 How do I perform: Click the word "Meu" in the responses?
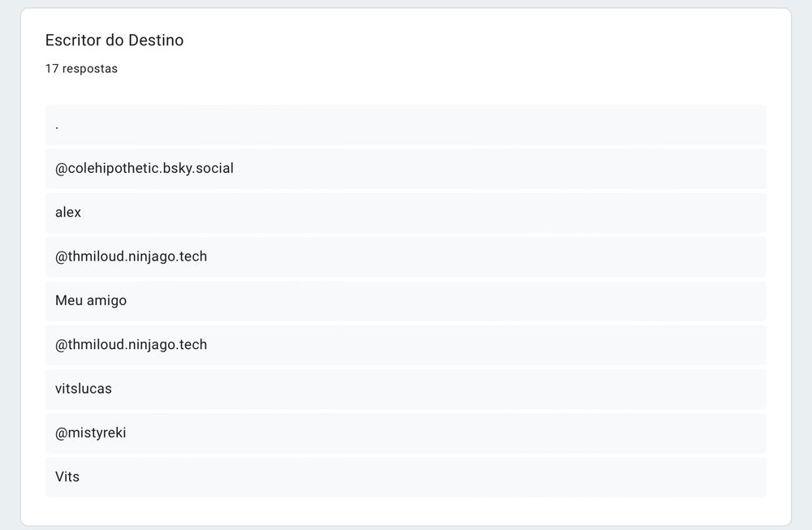pos(69,300)
